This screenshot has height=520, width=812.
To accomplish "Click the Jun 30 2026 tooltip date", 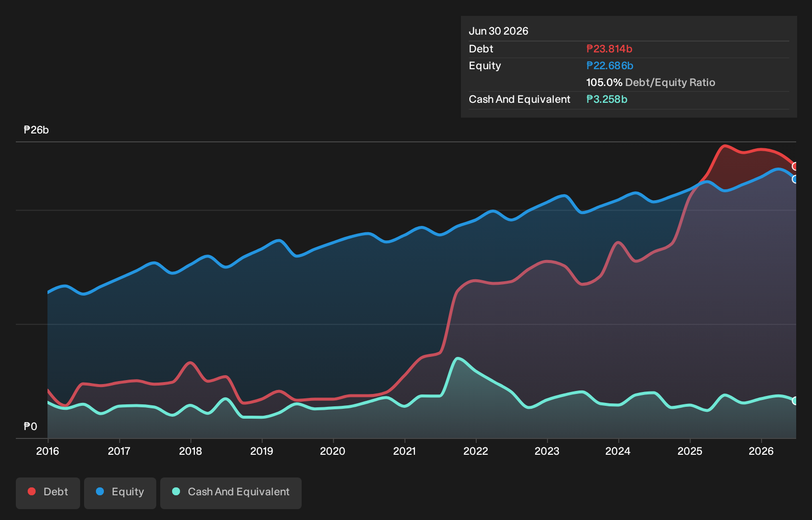I will (498, 31).
